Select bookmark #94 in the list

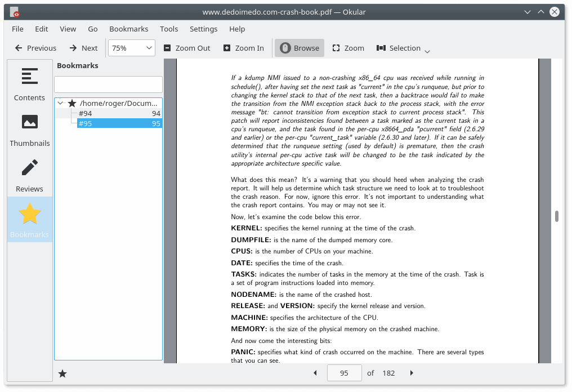(86, 114)
